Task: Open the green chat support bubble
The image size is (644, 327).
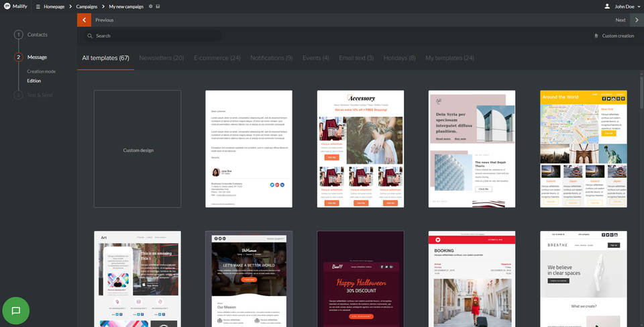Action: tap(16, 311)
